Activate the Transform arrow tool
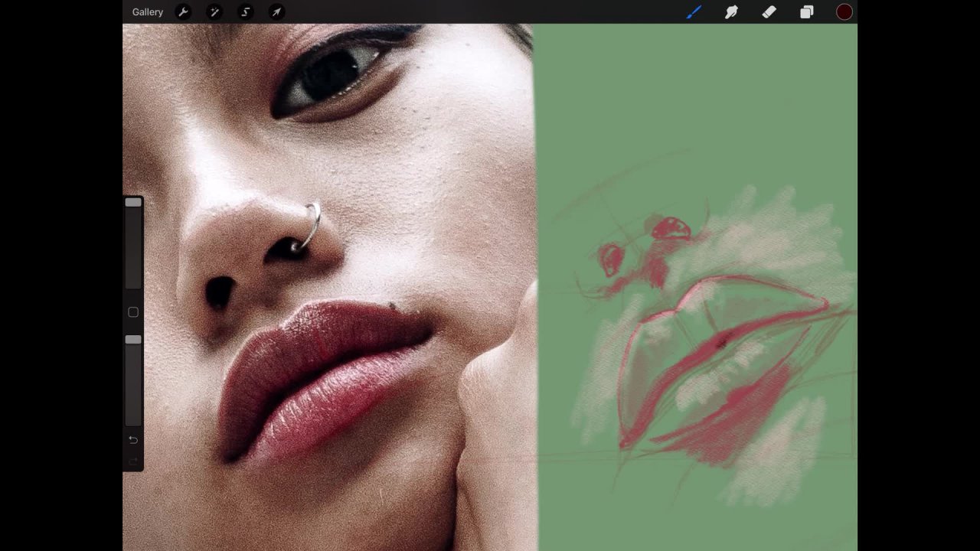Image resolution: width=980 pixels, height=551 pixels. pyautogui.click(x=276, y=12)
